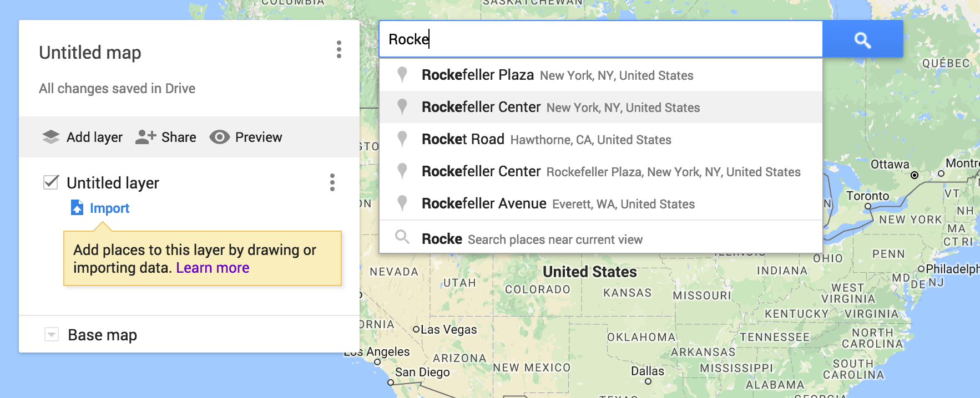
Task: Expand the Base map dropdown arrow
Action: [x=52, y=334]
